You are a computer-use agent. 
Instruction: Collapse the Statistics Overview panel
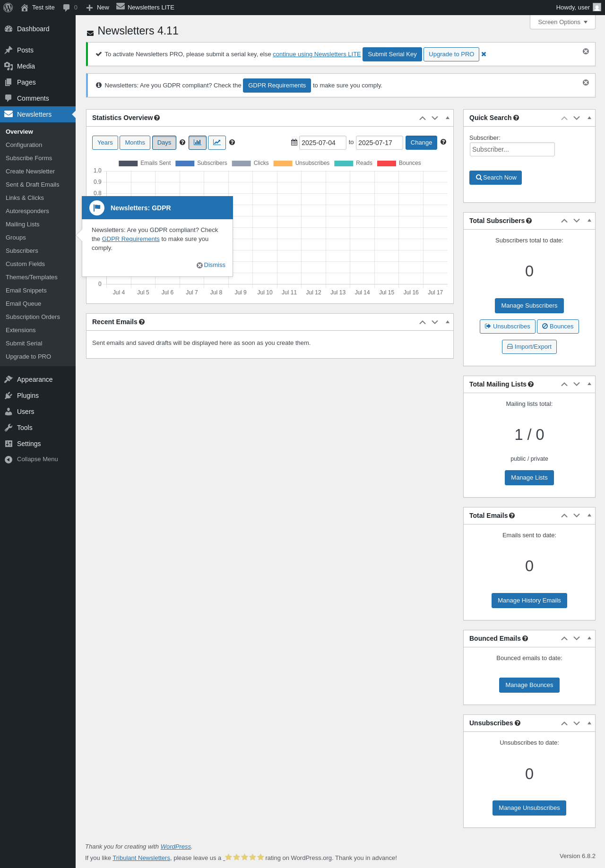(x=447, y=118)
